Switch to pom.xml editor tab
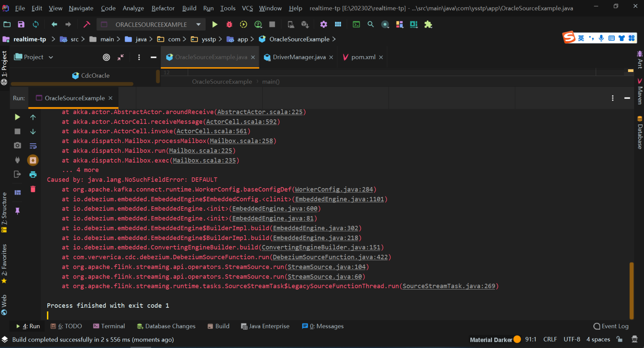The height and width of the screenshot is (348, 644). coord(363,57)
